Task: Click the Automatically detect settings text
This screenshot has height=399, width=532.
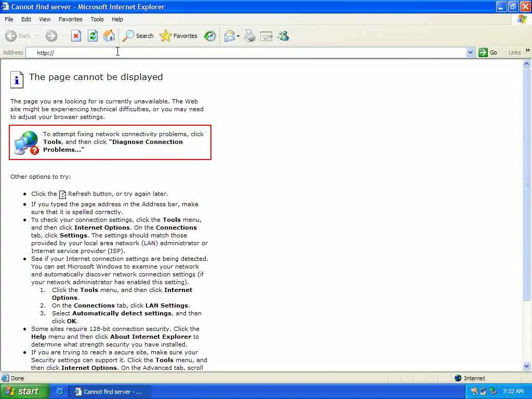Action: tap(122, 313)
